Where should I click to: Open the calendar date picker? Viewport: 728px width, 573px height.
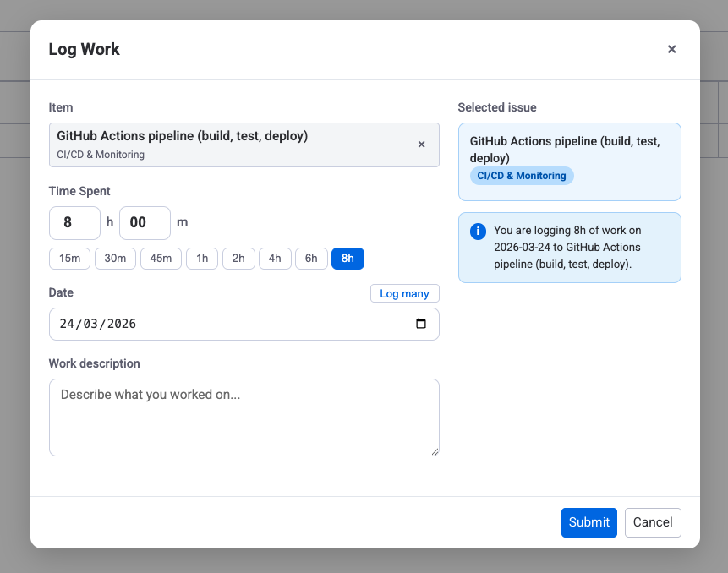[420, 324]
